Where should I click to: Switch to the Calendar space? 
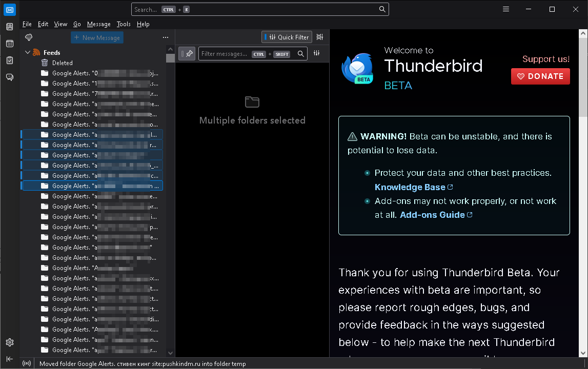10,44
